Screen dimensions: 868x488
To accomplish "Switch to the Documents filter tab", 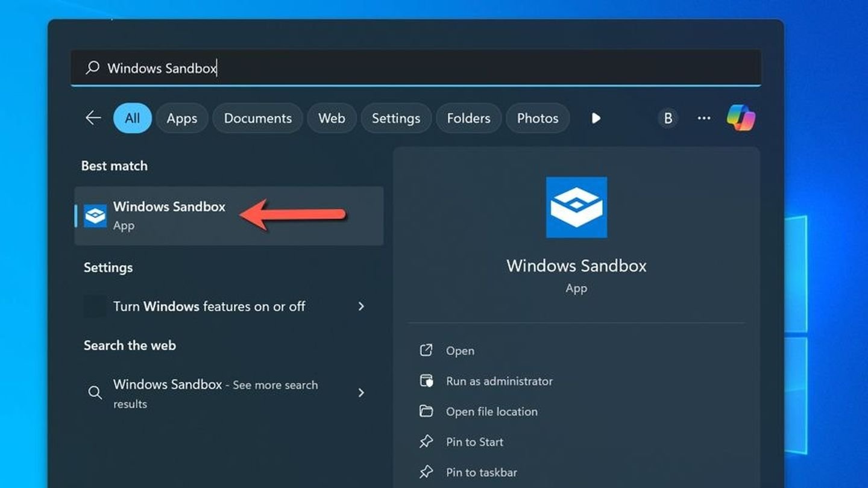I will (257, 118).
